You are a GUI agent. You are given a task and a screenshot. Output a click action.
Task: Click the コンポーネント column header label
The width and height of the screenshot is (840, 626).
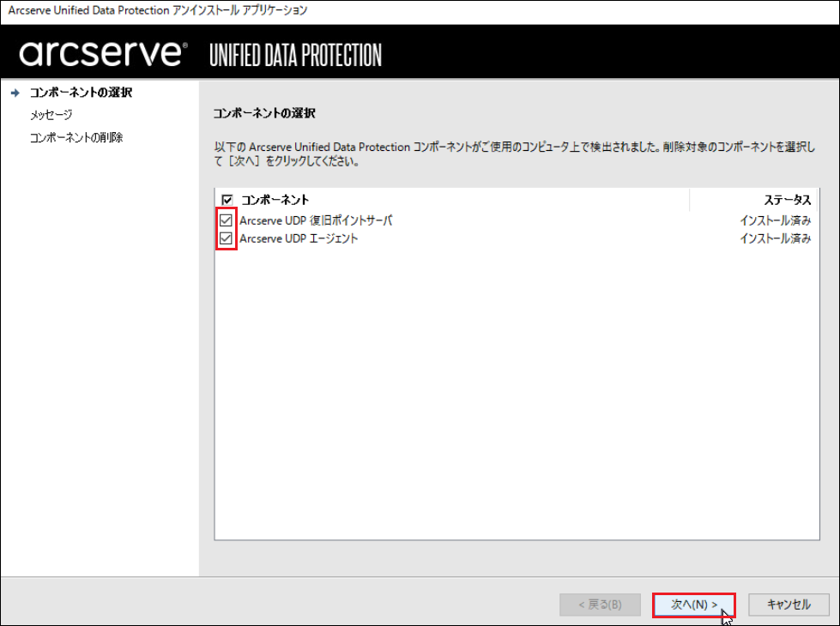click(275, 201)
